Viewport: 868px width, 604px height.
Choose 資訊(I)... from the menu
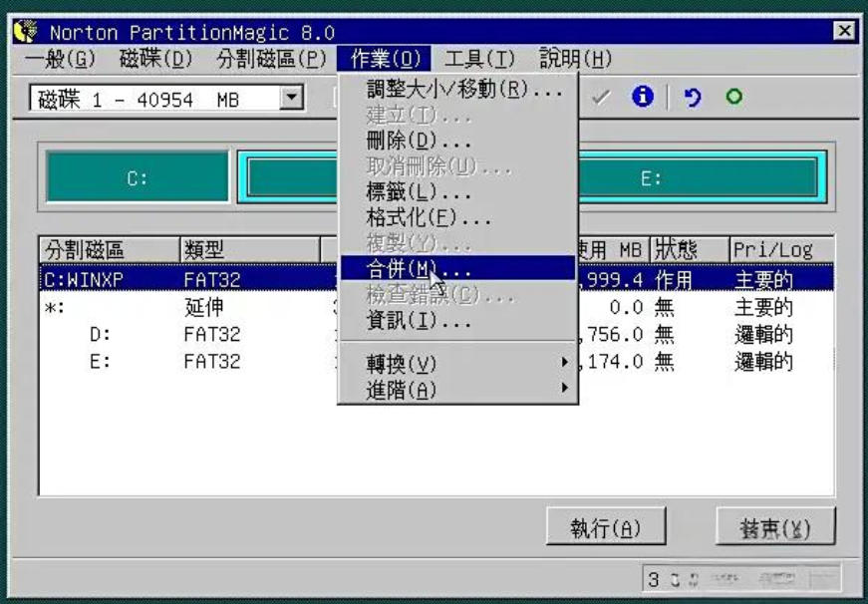pyautogui.click(x=457, y=320)
